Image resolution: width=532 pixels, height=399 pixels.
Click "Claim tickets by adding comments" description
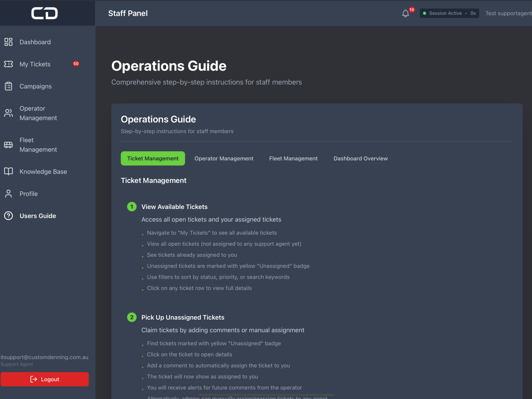tap(223, 330)
